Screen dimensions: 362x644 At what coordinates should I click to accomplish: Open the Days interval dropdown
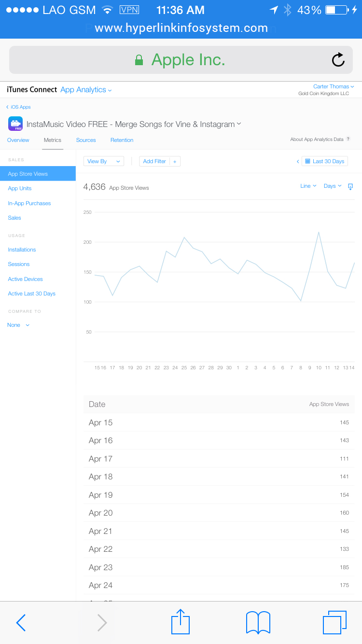click(x=333, y=186)
